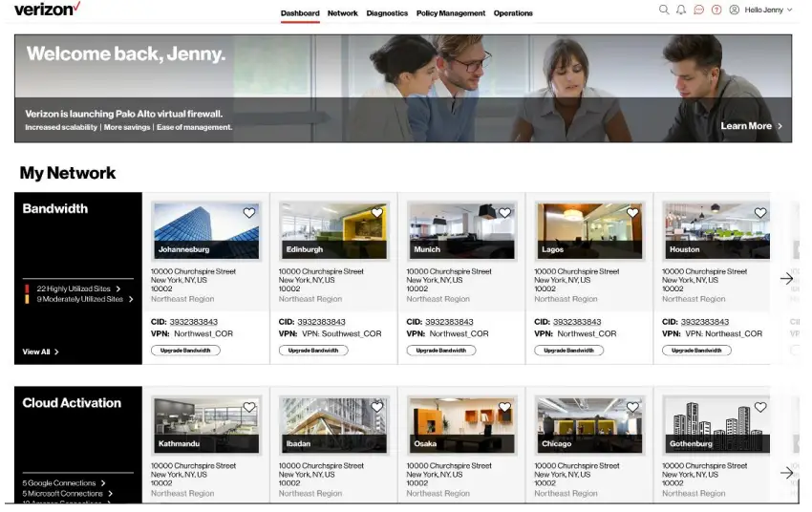Click the Bandwidth panel heading
Image resolution: width=812 pixels, height=512 pixels.
pos(55,208)
